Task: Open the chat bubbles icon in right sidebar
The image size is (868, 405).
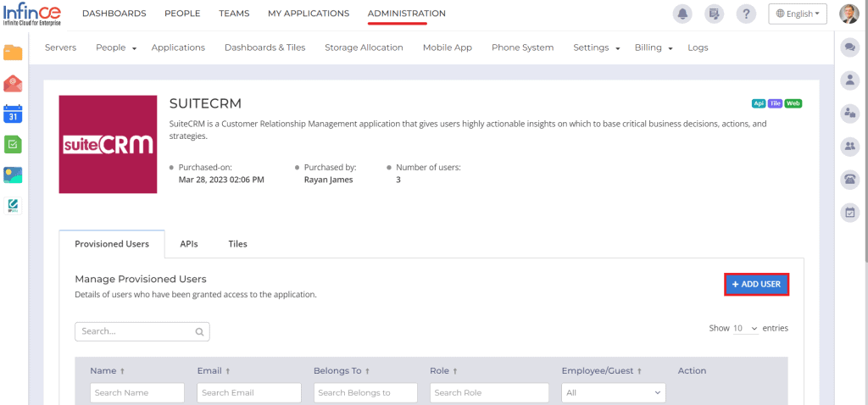Action: click(x=849, y=47)
